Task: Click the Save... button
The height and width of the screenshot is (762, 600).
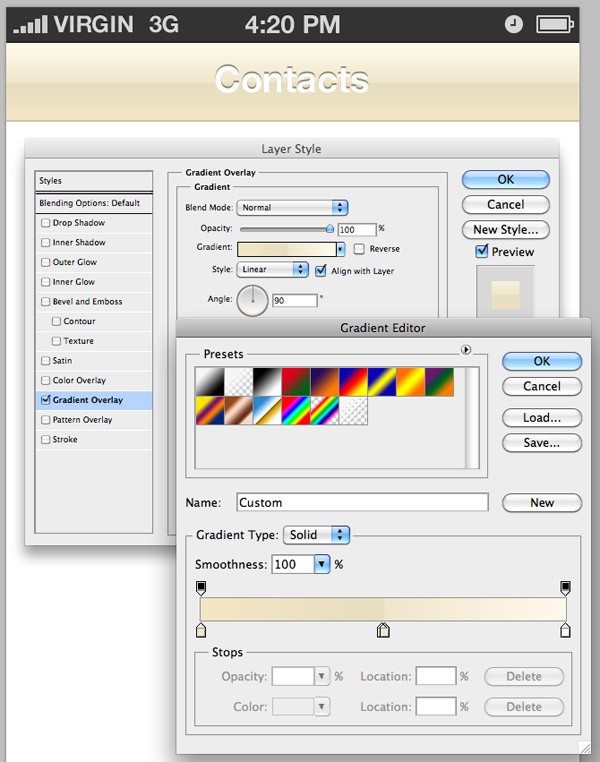Action: click(542, 443)
